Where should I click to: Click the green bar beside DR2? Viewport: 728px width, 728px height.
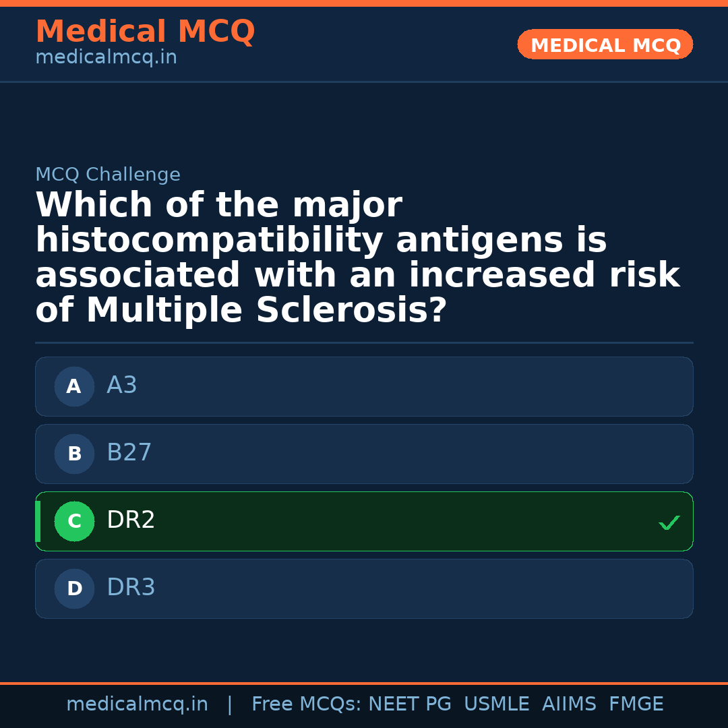[38, 521]
